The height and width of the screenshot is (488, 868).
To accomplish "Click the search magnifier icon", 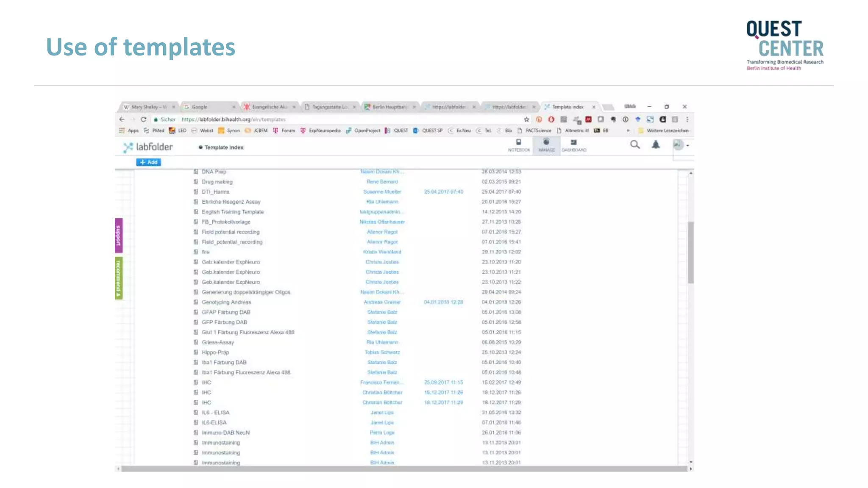I will 634,145.
